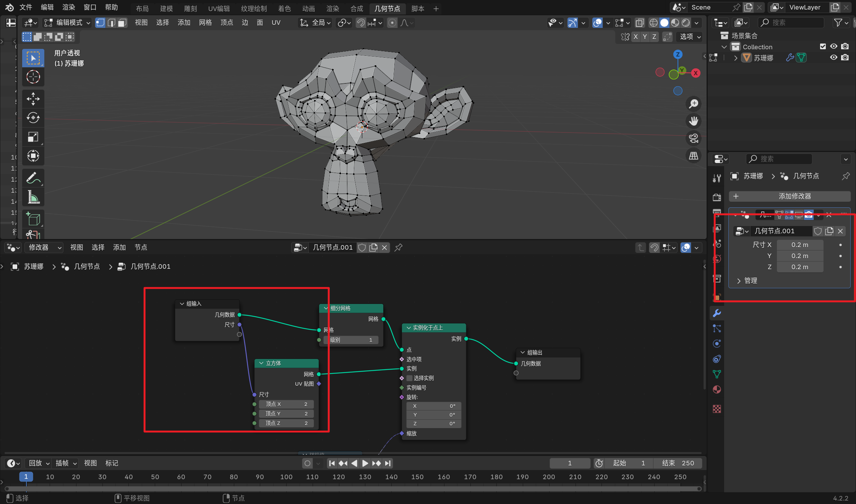Expand the 苏珊娜 outliner item
The image size is (856, 504).
tap(736, 58)
